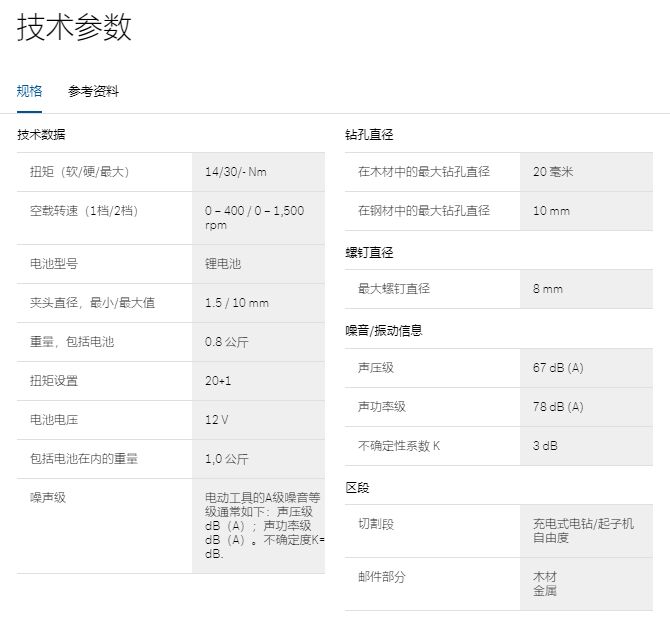Select the 12 V battery voltage value

[216, 420]
